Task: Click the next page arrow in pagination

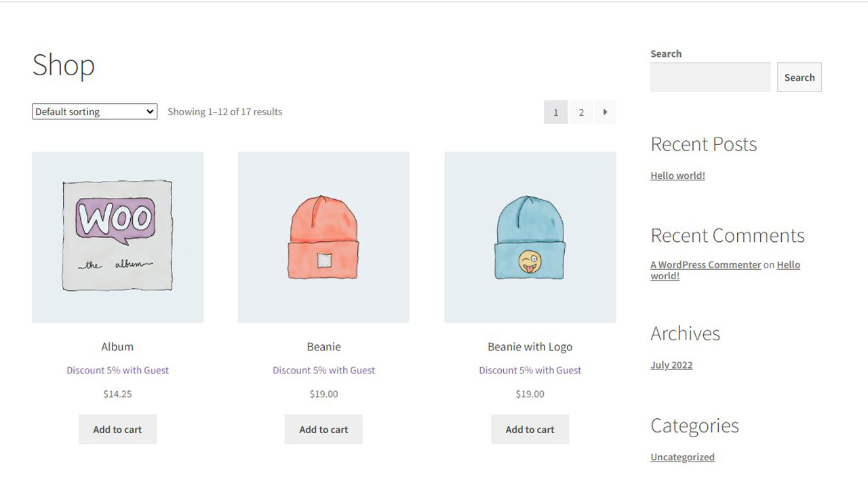Action: tap(605, 113)
